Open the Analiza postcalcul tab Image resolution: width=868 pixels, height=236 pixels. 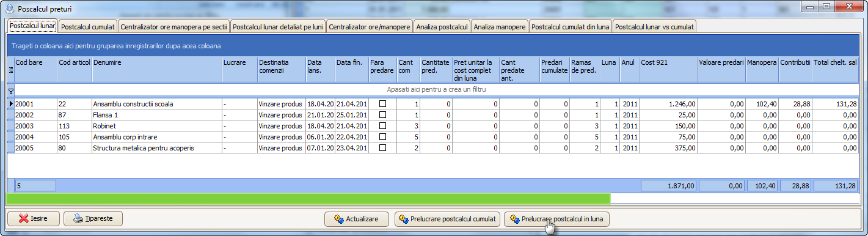point(442,27)
